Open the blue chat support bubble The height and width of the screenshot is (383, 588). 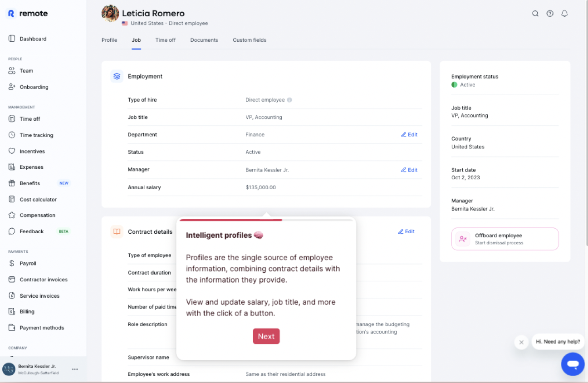coord(573,364)
